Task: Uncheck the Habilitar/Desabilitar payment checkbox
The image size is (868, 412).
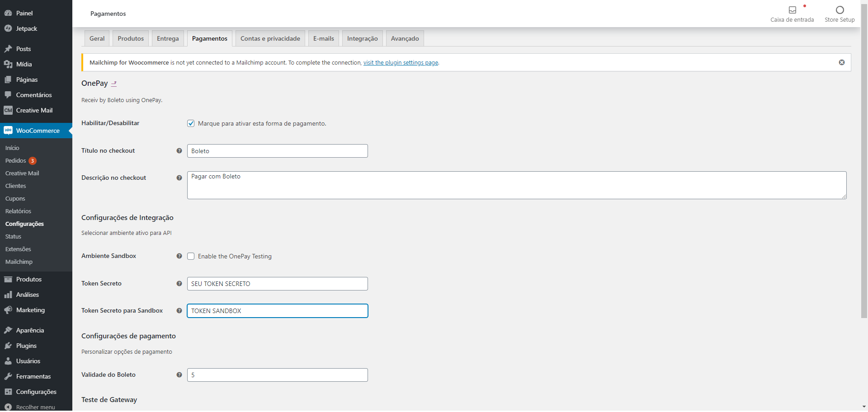Action: click(191, 123)
